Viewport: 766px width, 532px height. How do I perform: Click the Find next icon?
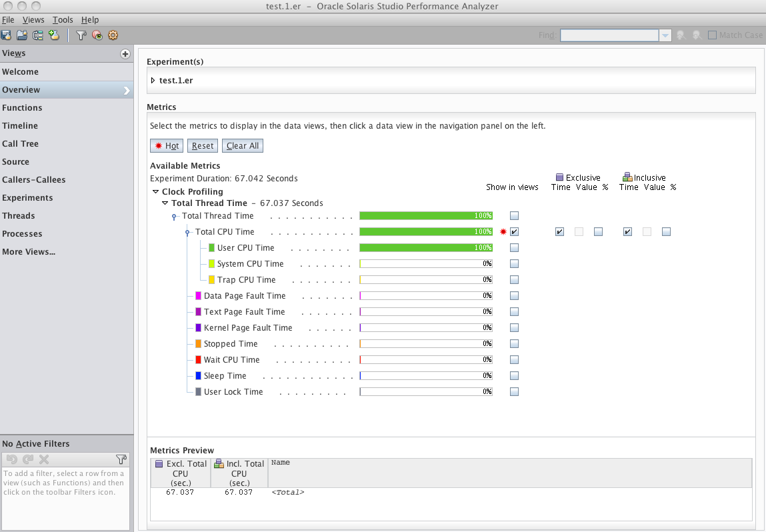pos(697,35)
